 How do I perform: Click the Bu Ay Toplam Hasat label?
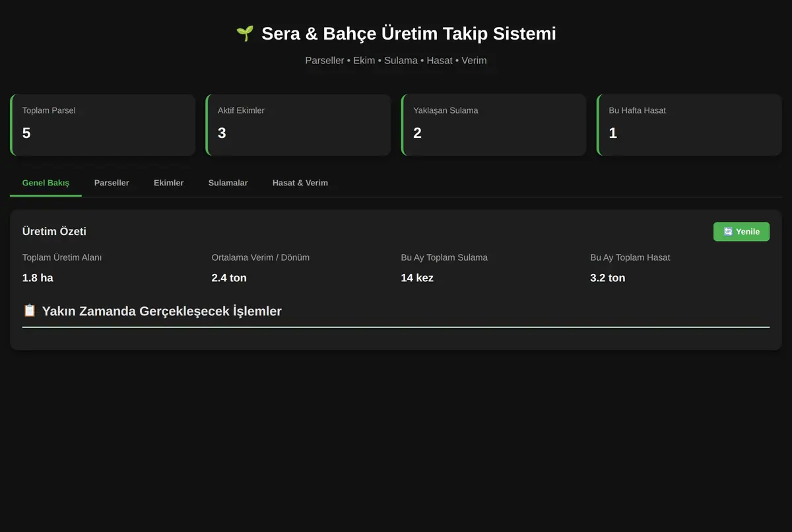pyautogui.click(x=630, y=257)
